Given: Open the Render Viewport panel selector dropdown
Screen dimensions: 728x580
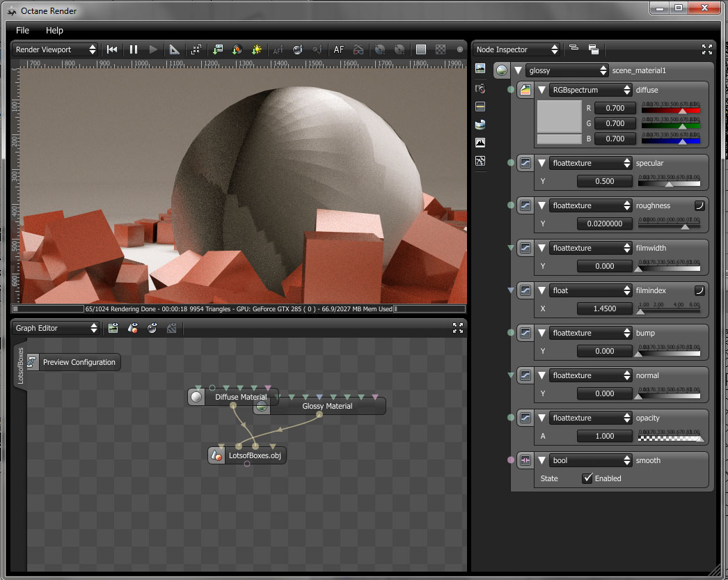Looking at the screenshot, I should 56,49.
